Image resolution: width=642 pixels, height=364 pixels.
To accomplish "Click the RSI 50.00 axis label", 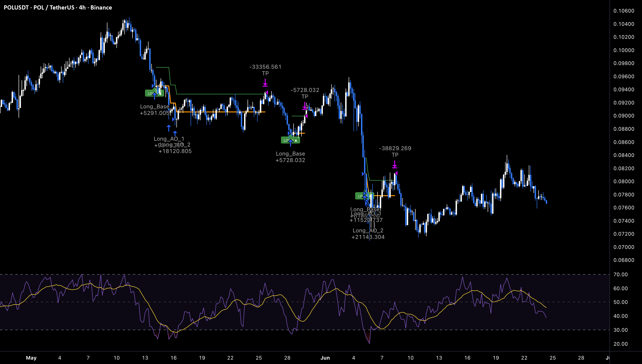I will [620, 302].
